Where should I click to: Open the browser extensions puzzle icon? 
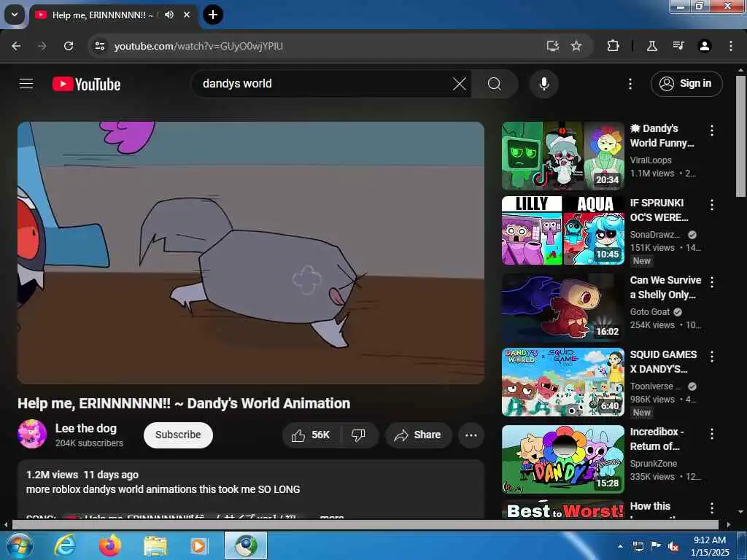tap(613, 46)
